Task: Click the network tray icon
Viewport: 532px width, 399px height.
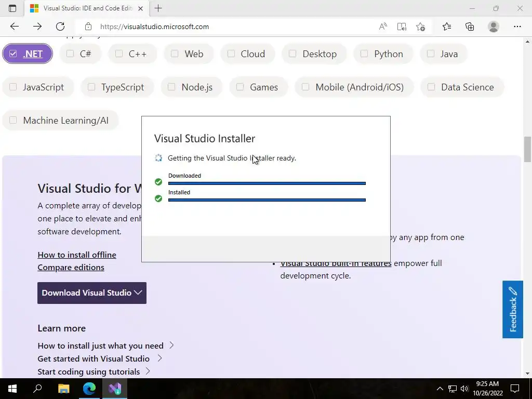Action: [x=453, y=389]
